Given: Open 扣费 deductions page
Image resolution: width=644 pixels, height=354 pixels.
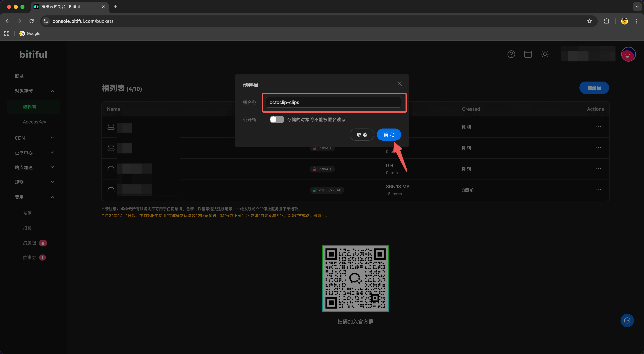Looking at the screenshot, I should click(27, 228).
